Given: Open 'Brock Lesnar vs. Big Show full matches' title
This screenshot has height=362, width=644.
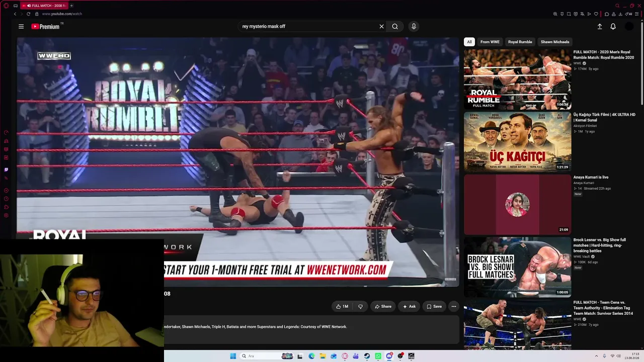Looking at the screenshot, I should pos(600,245).
